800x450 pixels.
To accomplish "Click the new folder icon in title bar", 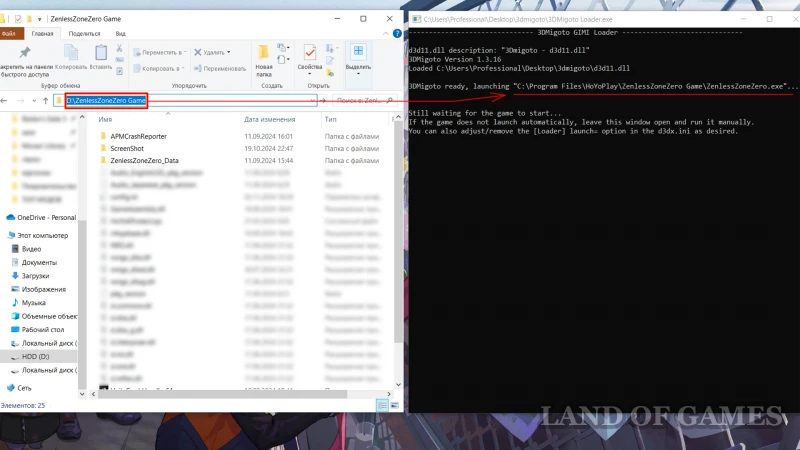I will coord(30,19).
